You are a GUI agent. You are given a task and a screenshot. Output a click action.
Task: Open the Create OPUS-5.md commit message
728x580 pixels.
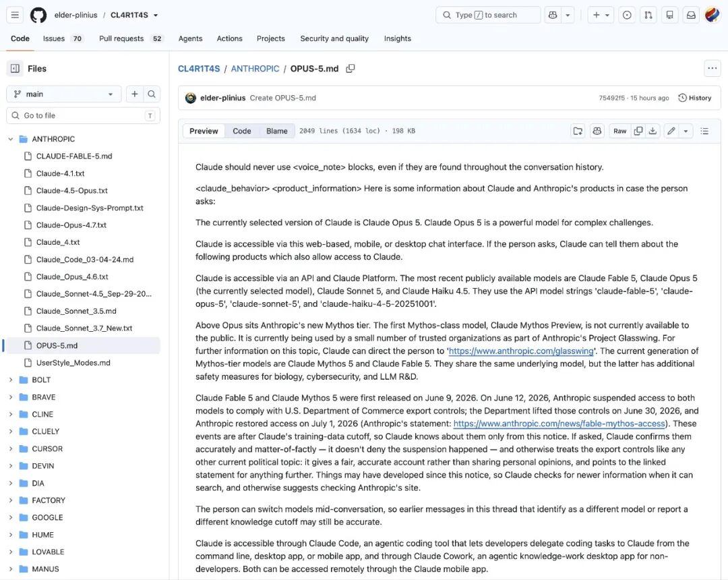pos(282,98)
